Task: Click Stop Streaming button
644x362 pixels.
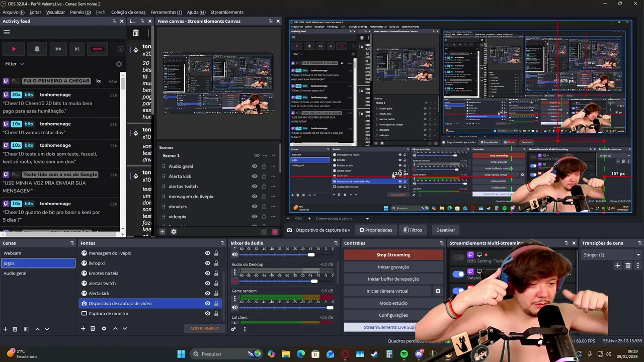Action: [393, 255]
